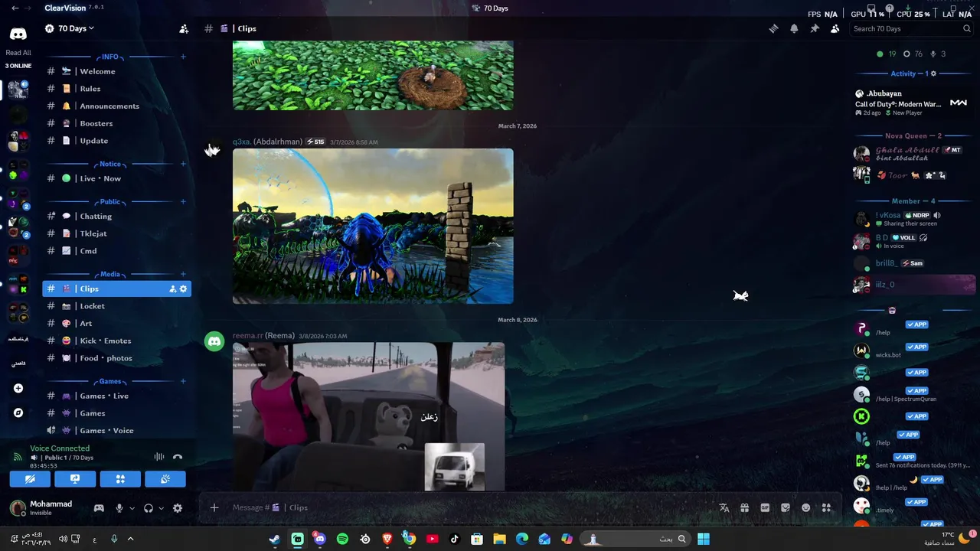Open member brill8_ profile
This screenshot has height=551, width=980.
pos(915,263)
